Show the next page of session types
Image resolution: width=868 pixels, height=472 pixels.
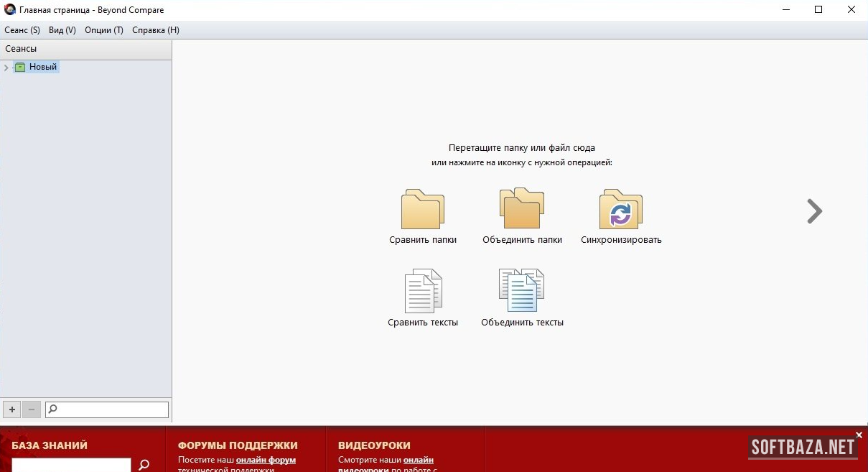coord(814,211)
